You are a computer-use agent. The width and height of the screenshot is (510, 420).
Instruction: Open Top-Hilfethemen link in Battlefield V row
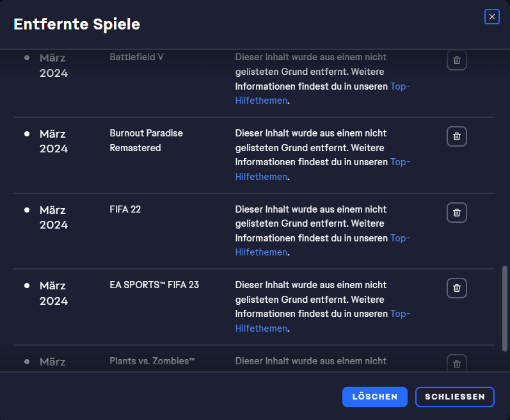tap(400, 86)
